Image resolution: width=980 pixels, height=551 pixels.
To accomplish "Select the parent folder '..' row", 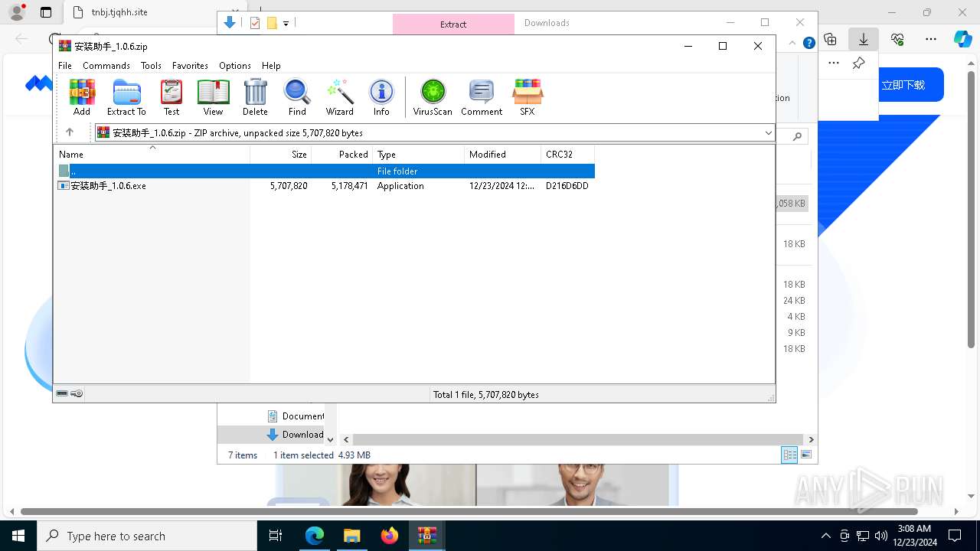I will 325,171.
